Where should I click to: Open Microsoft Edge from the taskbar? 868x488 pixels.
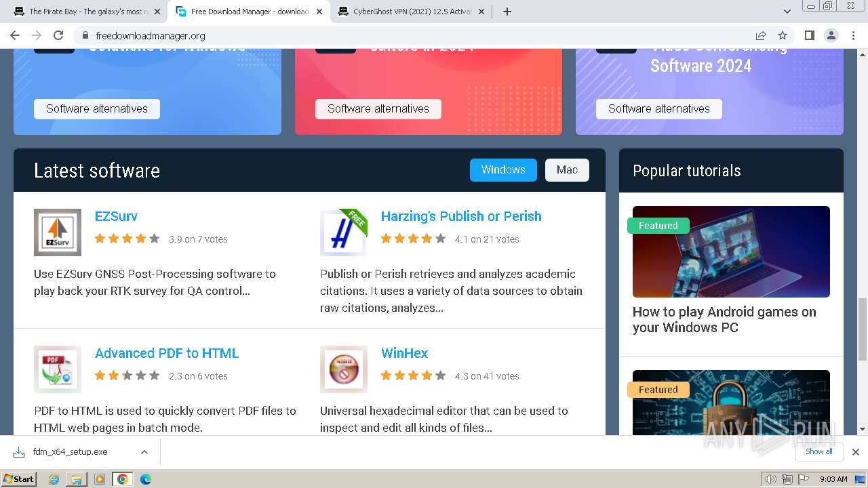point(146,479)
